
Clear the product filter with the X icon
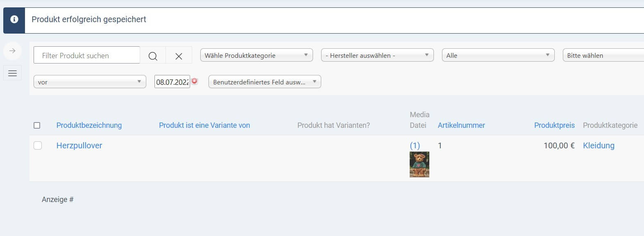click(x=179, y=56)
